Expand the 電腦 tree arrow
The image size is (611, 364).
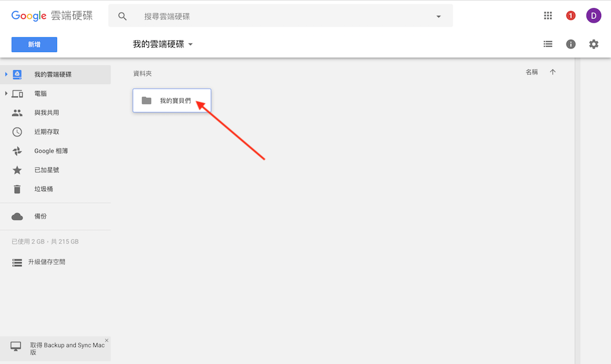point(6,93)
